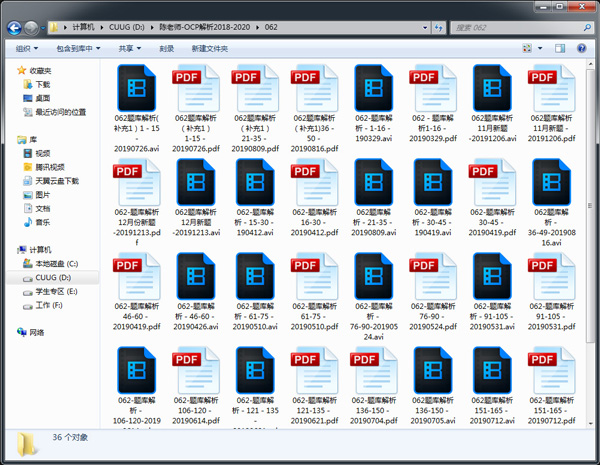Change view with the view icon button

(x=527, y=48)
